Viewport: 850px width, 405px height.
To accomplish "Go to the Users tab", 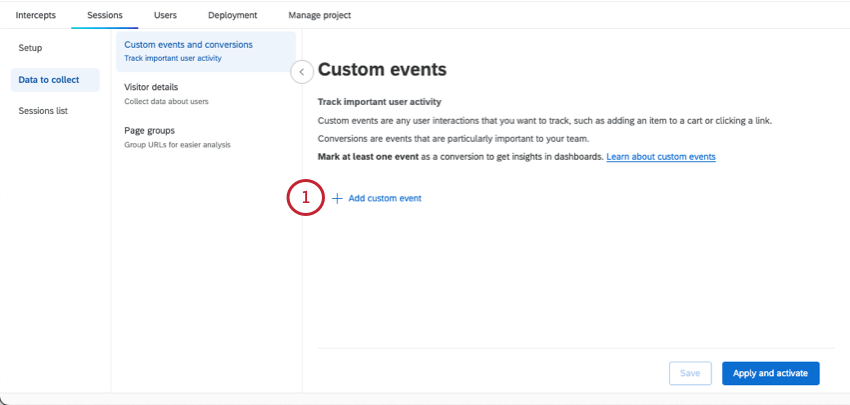I will tap(165, 15).
